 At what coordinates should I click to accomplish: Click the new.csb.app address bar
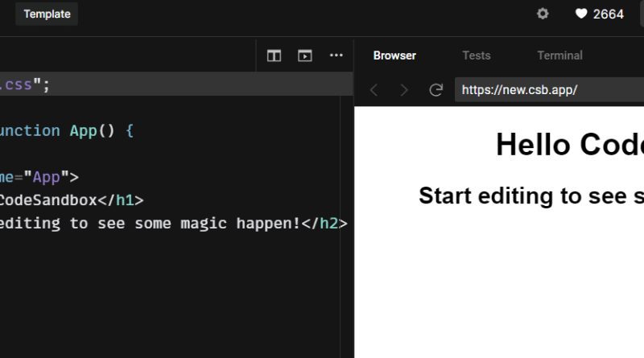click(x=549, y=90)
